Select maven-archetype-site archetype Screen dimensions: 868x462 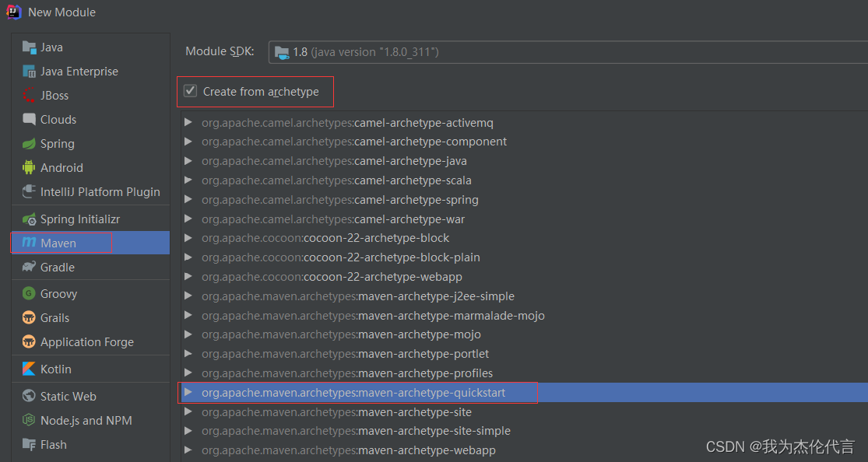(524, 411)
